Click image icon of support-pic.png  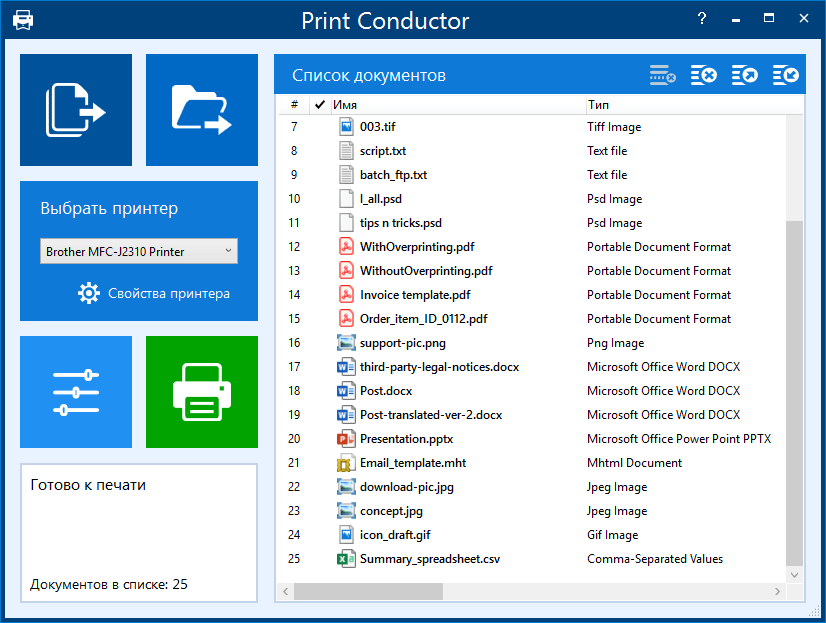(x=346, y=343)
